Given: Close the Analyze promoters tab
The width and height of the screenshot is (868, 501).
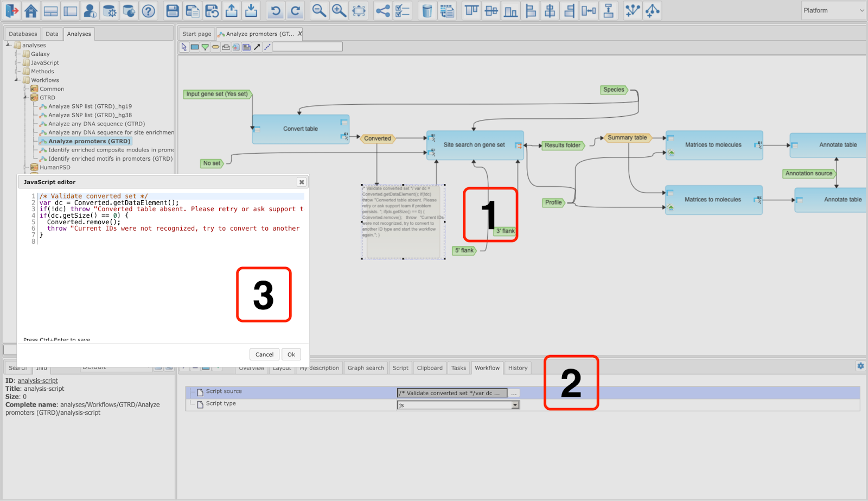Looking at the screenshot, I should coord(299,34).
